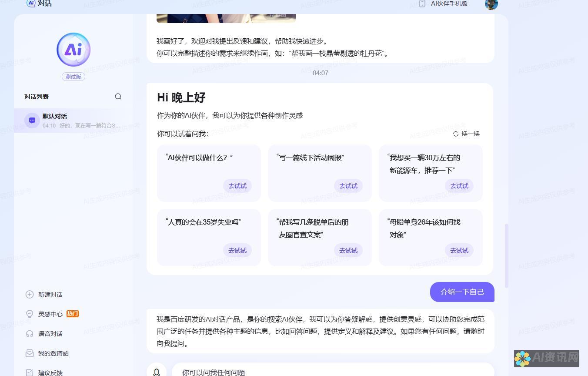Click AI伙伴手机版 link in header

pyautogui.click(x=449, y=3)
